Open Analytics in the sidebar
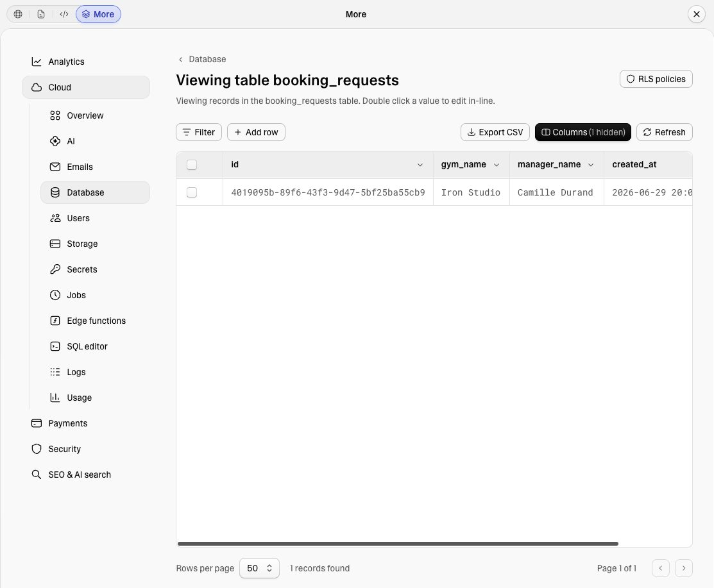The width and height of the screenshot is (714, 588). 85,62
